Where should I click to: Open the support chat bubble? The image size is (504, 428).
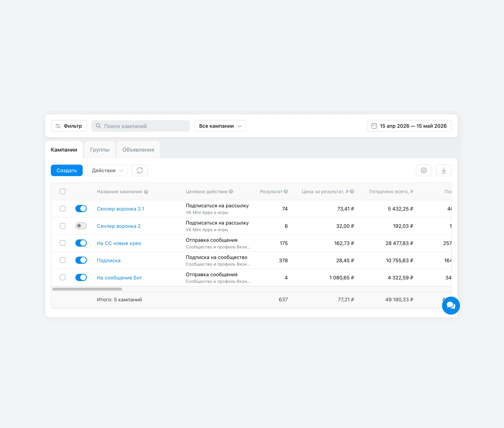451,305
